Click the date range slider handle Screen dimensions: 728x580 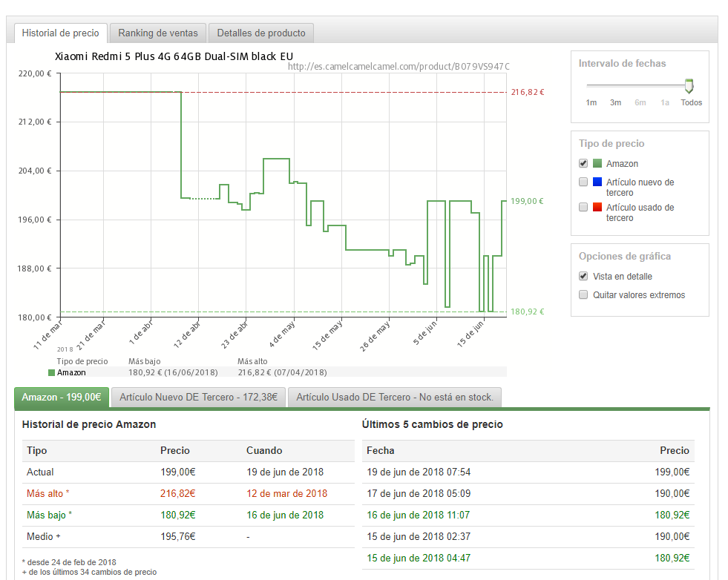point(689,85)
